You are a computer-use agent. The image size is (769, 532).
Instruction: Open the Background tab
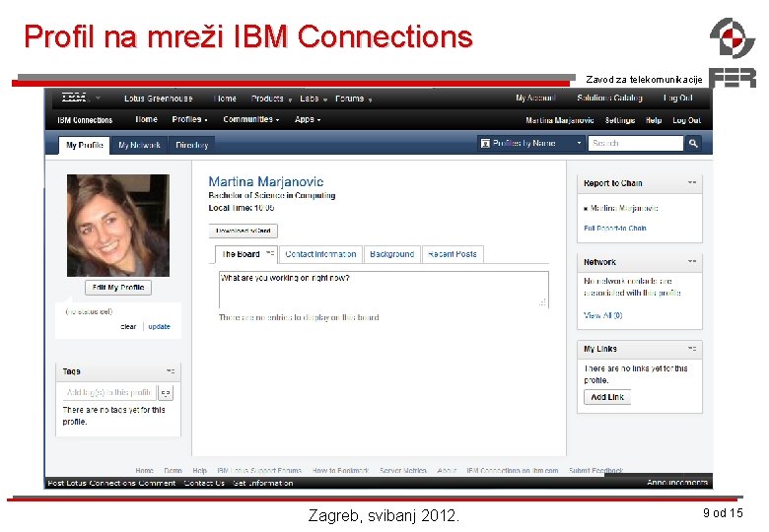point(391,254)
